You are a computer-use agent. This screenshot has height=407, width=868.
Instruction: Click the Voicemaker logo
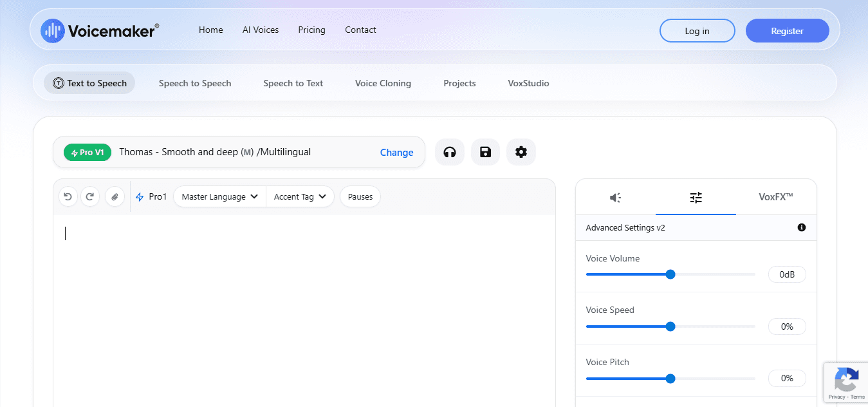[x=100, y=30]
